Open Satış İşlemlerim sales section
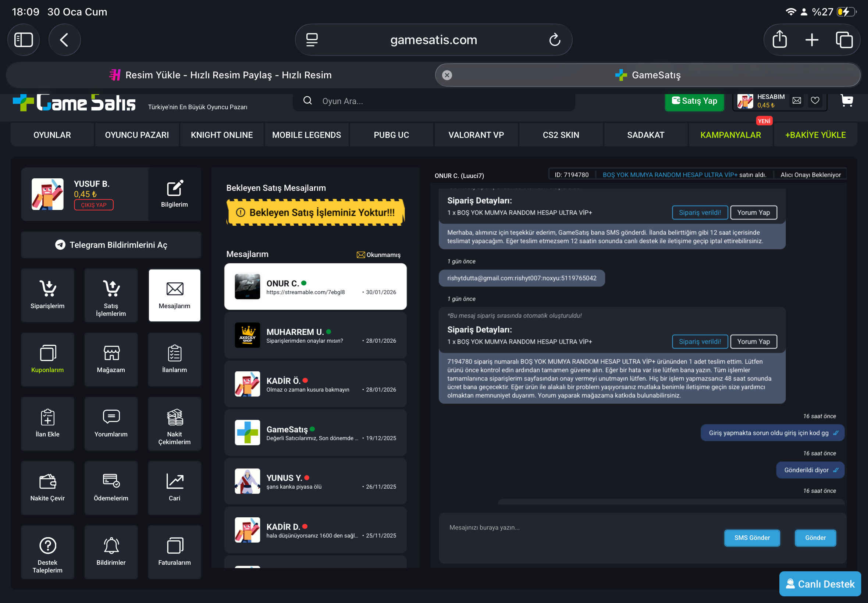 (111, 295)
